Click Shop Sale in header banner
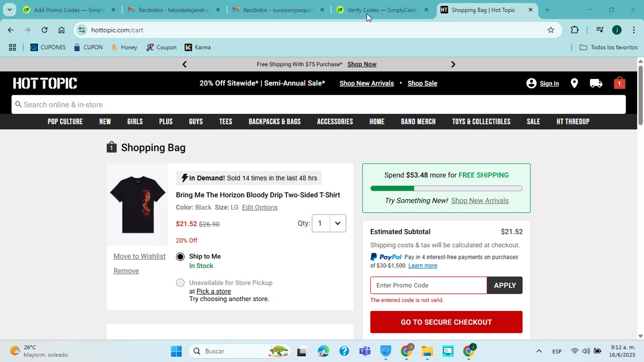Viewport: 644px width, 362px height. click(x=422, y=83)
